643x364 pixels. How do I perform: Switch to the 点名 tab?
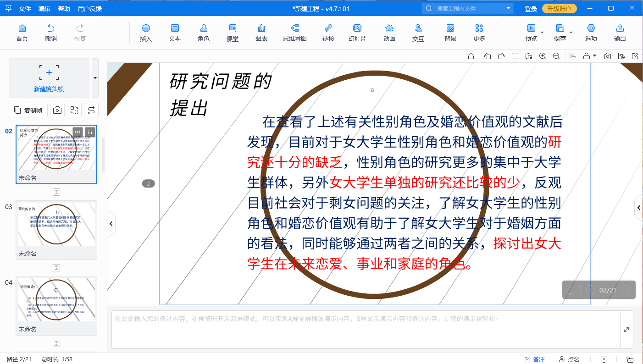pos(569,359)
